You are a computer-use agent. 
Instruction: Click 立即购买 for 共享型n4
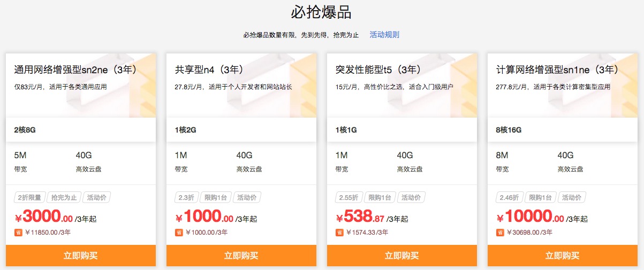point(241,256)
